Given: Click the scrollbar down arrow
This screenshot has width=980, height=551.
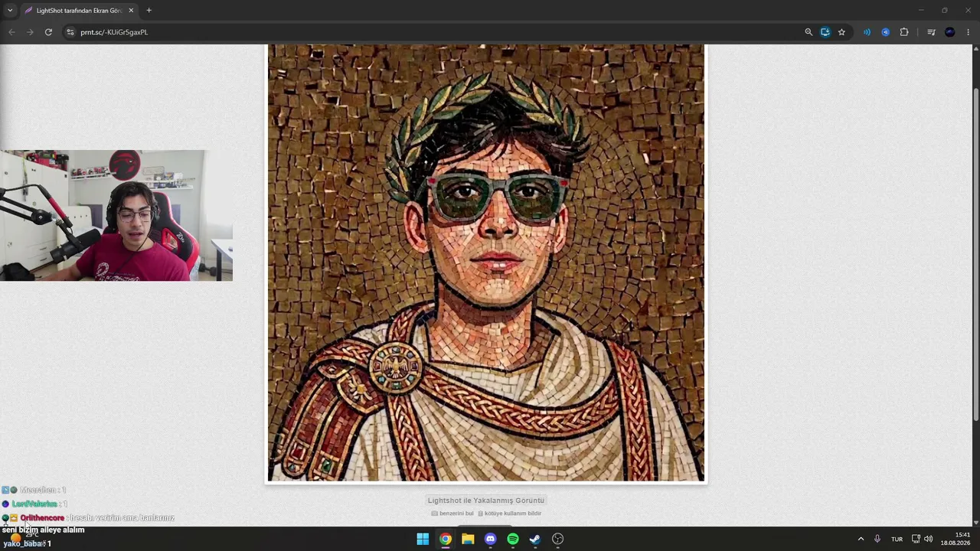Looking at the screenshot, I should point(975,522).
